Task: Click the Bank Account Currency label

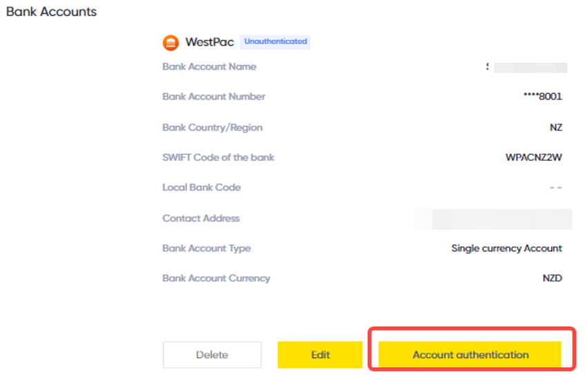Action: click(216, 278)
